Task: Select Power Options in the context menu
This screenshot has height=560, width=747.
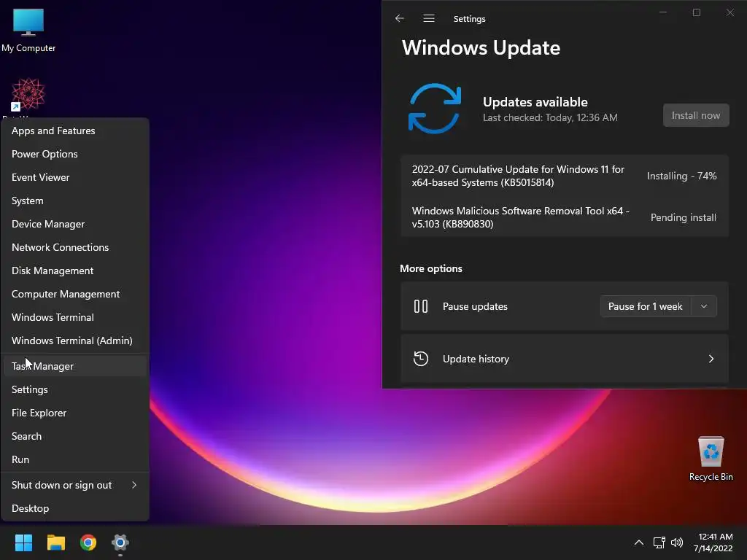Action: point(75,154)
